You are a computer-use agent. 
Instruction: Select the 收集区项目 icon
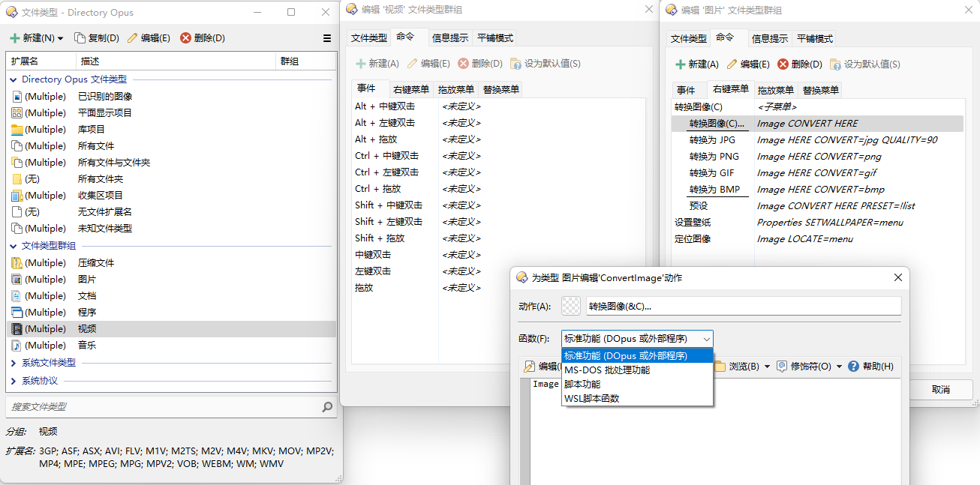(17, 196)
